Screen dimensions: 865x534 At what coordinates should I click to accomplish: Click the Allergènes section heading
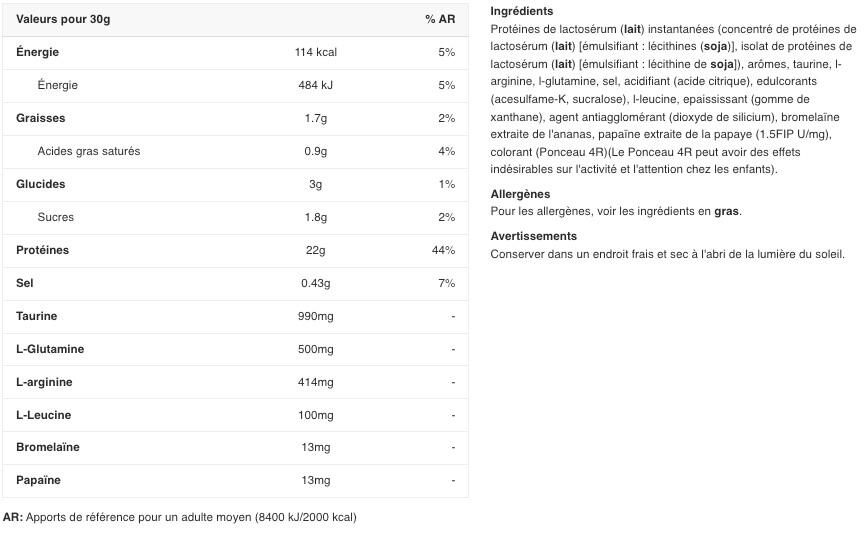tap(520, 194)
